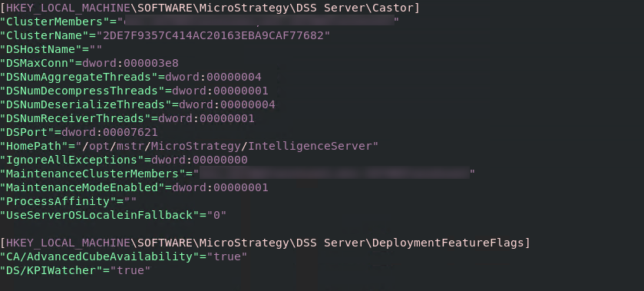Click the ClusterName value 2DE7F9357C414AC20163EBA9CAF77682

pos(213,35)
